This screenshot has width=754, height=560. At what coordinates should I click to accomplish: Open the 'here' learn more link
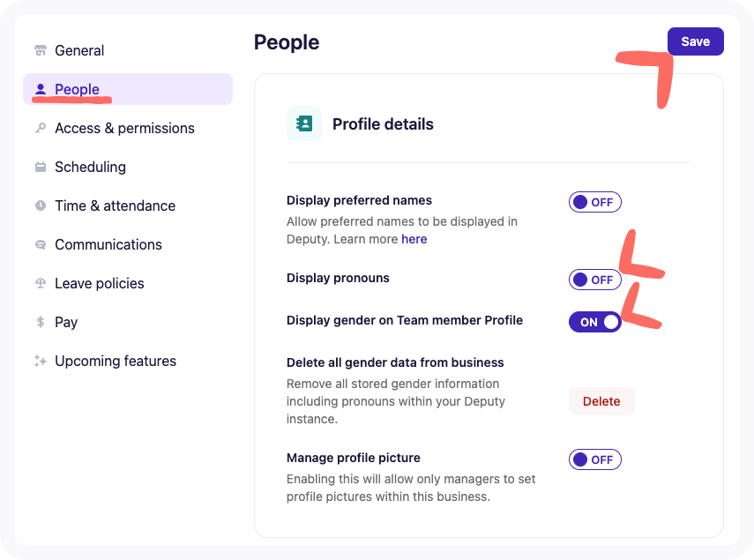[x=414, y=239]
